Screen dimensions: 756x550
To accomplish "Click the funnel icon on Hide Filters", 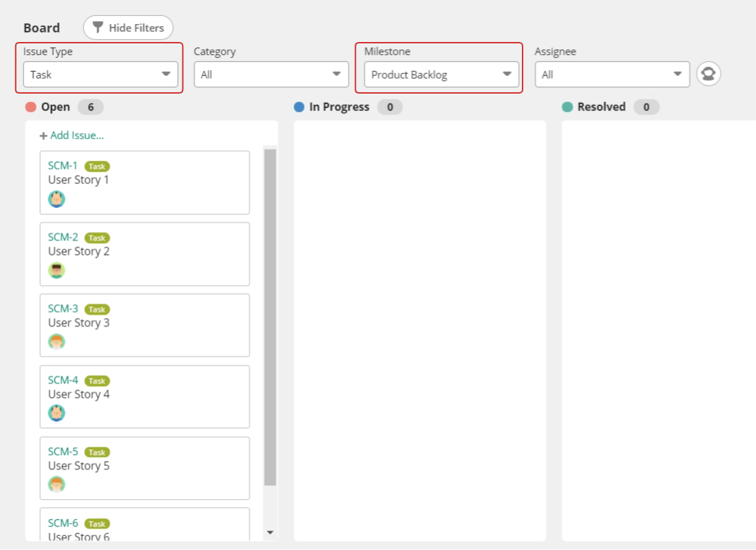I will pyautogui.click(x=98, y=28).
